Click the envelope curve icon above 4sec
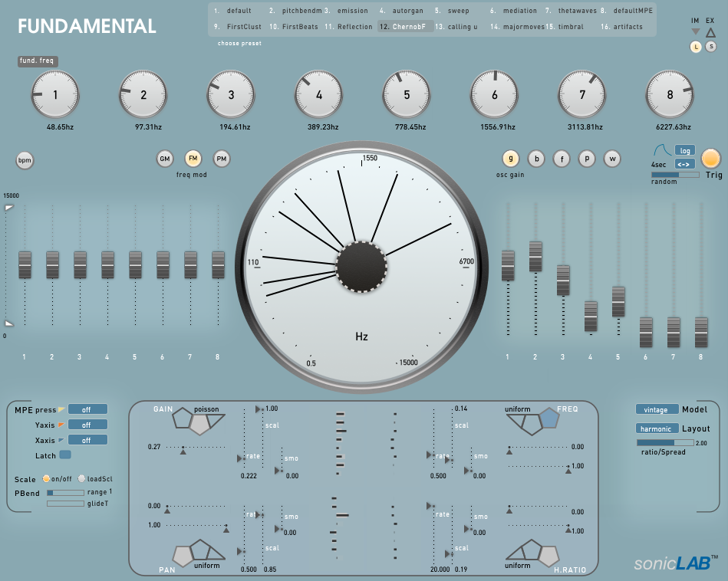Viewport: 728px width, 581px height. (661, 151)
